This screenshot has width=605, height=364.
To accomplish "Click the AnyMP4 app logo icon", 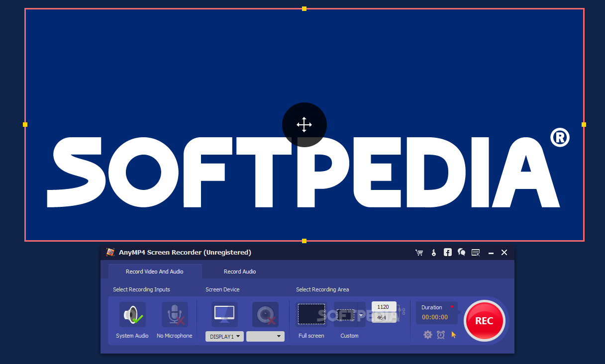I will click(x=110, y=252).
